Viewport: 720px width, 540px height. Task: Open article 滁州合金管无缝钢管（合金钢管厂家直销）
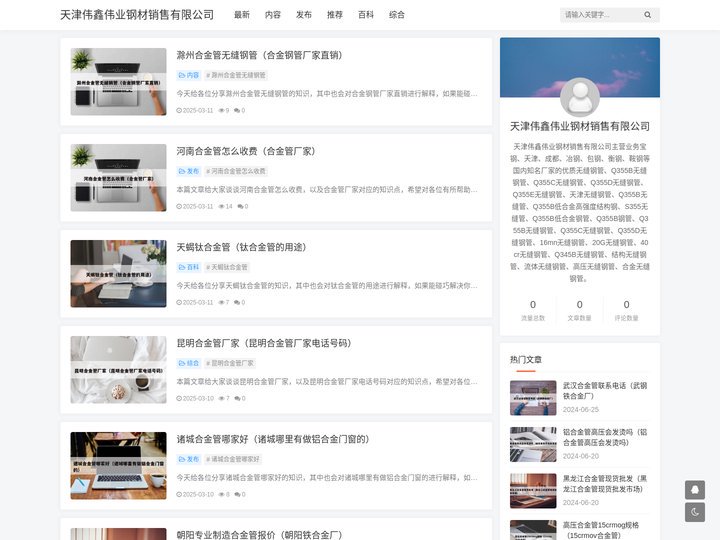coord(259,55)
